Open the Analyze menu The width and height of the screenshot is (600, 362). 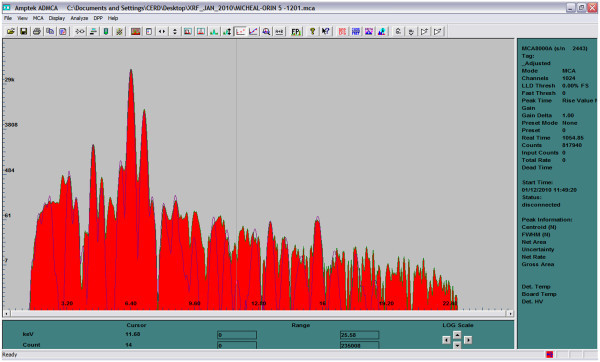click(x=79, y=18)
